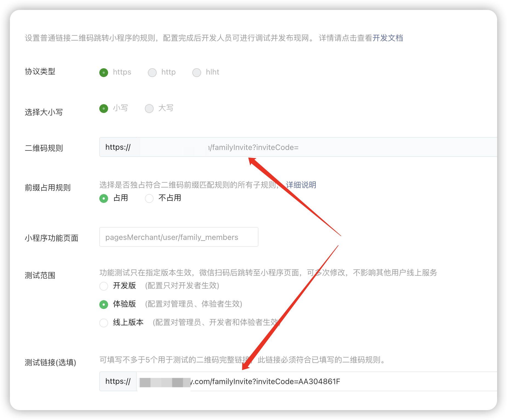
Task: Open the 开发文档 link
Action: coord(388,38)
